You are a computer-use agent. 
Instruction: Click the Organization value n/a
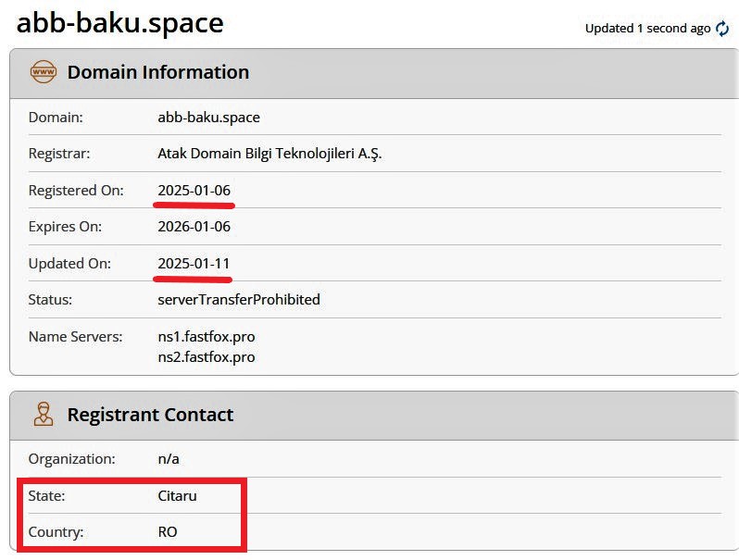(x=170, y=458)
